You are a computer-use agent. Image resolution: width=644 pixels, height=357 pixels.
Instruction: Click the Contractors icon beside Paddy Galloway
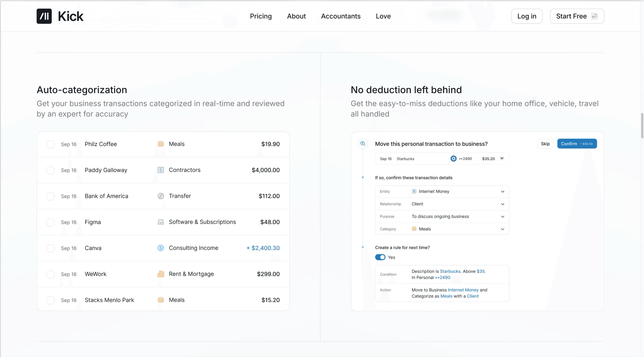coord(161,170)
